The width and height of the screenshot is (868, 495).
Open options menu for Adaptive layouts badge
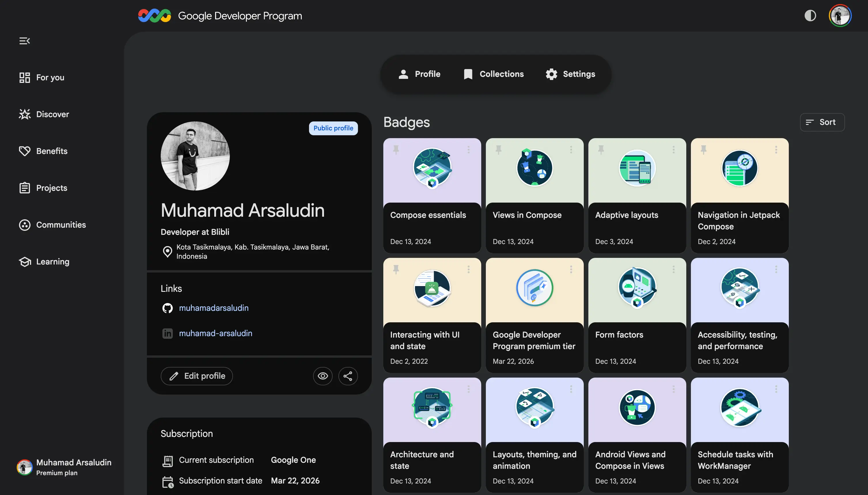tap(673, 150)
